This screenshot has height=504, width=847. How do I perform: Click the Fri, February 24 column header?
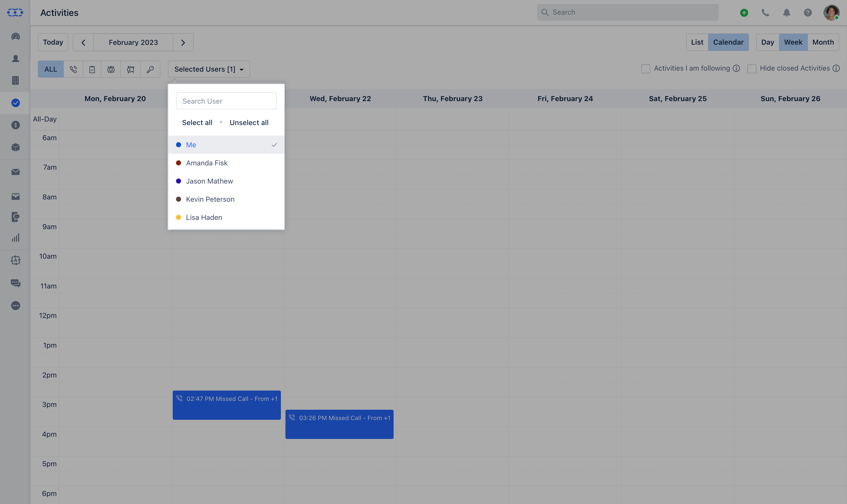(x=565, y=99)
